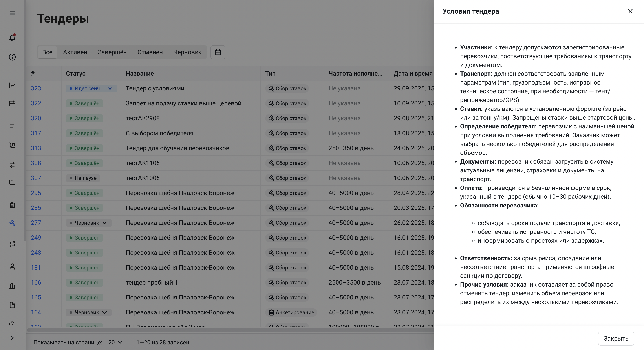Open tender number 313 link
The width and height of the screenshot is (644, 350).
click(x=36, y=148)
